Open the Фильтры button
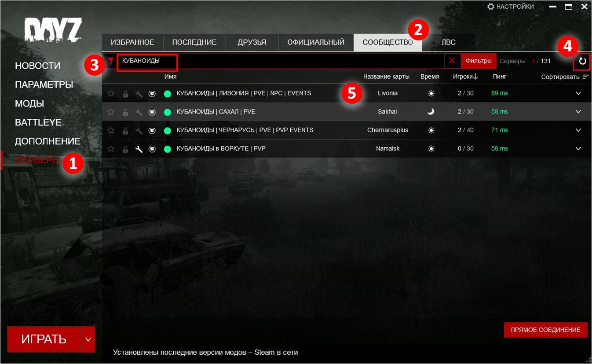Image resolution: width=592 pixels, height=364 pixels. click(x=479, y=61)
